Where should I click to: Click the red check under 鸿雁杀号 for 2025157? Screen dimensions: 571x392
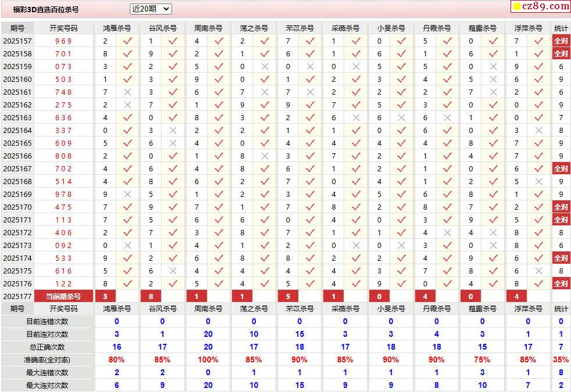[x=127, y=41]
